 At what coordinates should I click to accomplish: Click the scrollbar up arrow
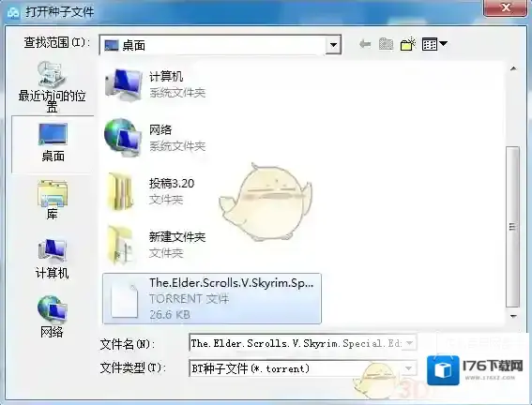pos(513,68)
